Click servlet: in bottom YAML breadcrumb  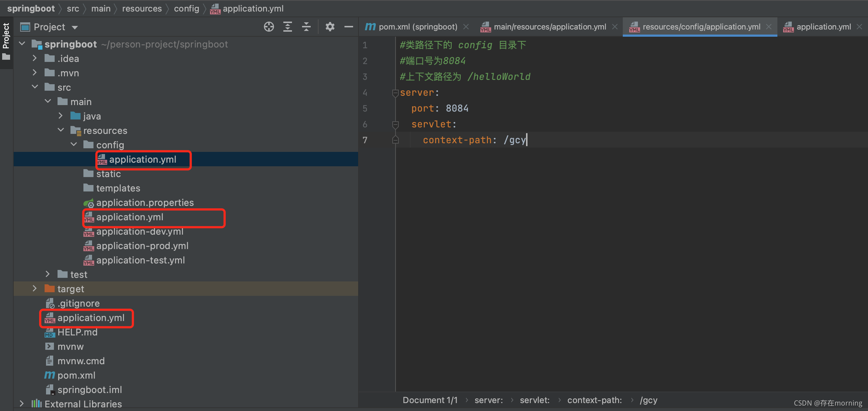coord(535,400)
